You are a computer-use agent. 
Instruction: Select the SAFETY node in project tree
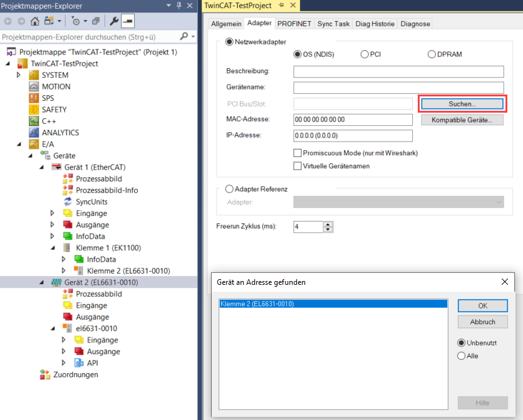click(x=54, y=110)
